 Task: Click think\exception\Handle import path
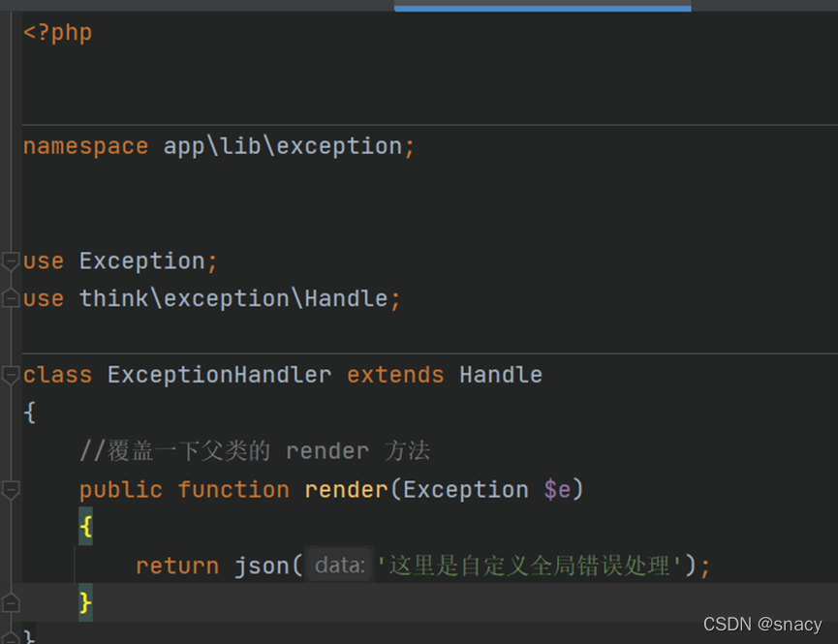[x=233, y=298]
